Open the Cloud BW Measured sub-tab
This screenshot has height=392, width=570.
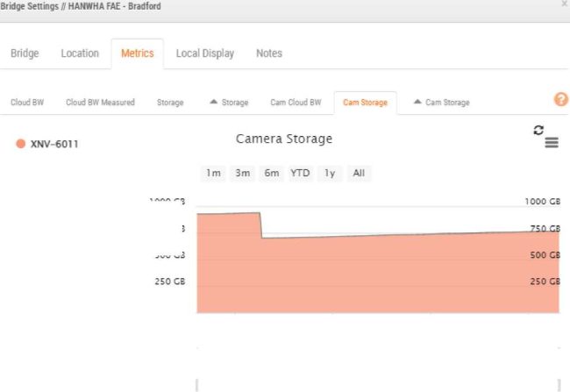click(100, 103)
